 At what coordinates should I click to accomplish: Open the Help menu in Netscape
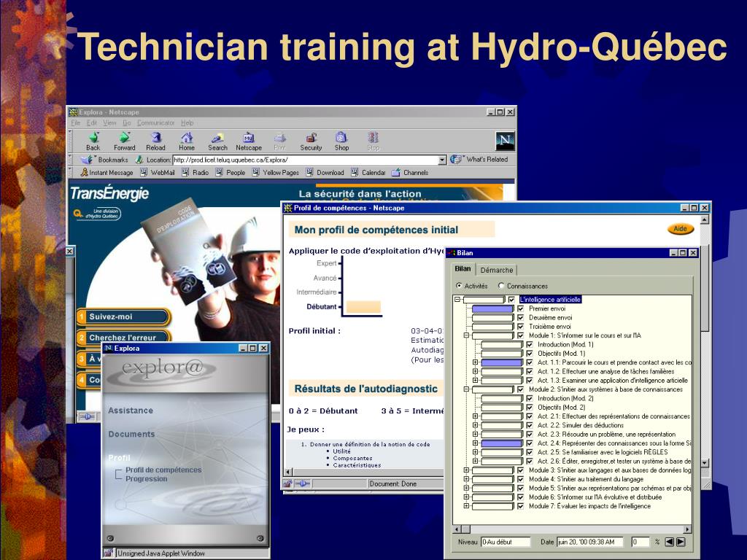187,122
